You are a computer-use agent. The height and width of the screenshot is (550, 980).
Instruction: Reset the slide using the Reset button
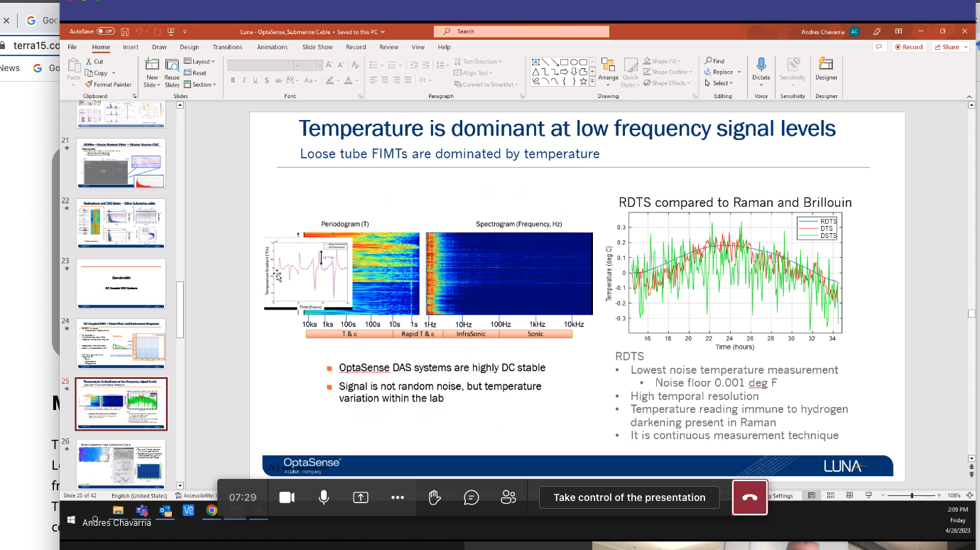tap(195, 73)
